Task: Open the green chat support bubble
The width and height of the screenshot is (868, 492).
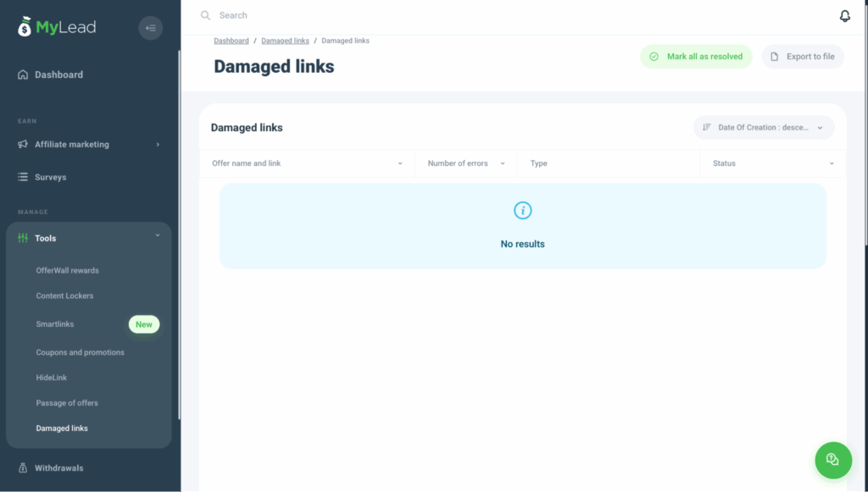Action: click(832, 459)
